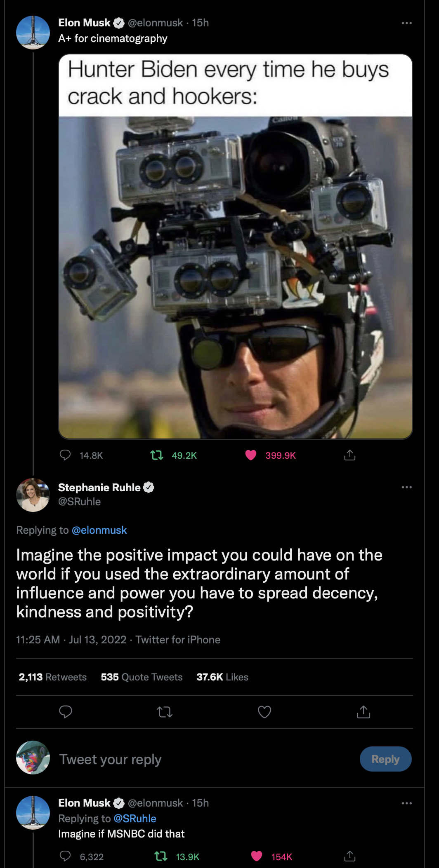Click the blue Reply button
The height and width of the screenshot is (868, 439).
point(386,759)
